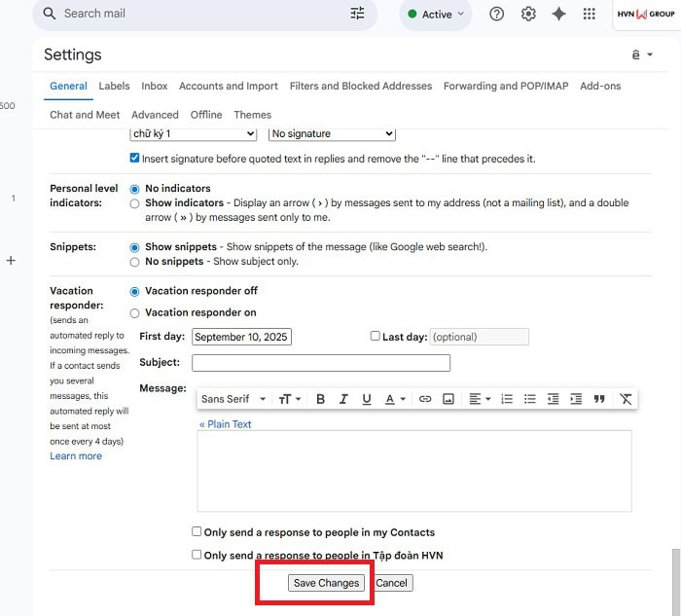Open the No signature dropdown
The width and height of the screenshot is (681, 616).
tap(332, 133)
